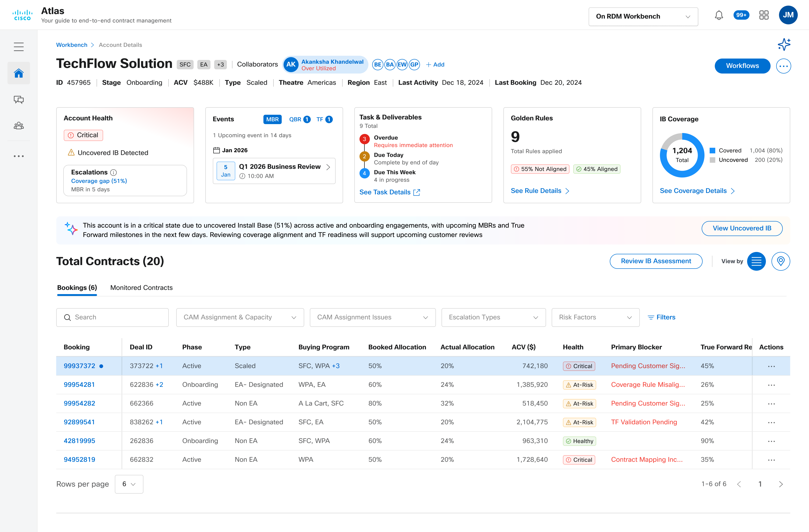Click the Covered blue legend swatch
The height and width of the screenshot is (532, 809).
click(712, 151)
